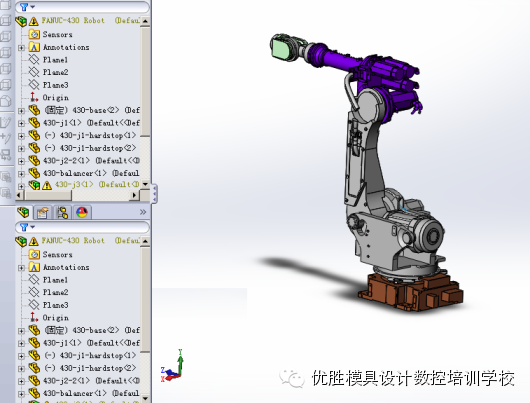Click the FANUC-430 Robot warning icon in lower tree

(33, 241)
